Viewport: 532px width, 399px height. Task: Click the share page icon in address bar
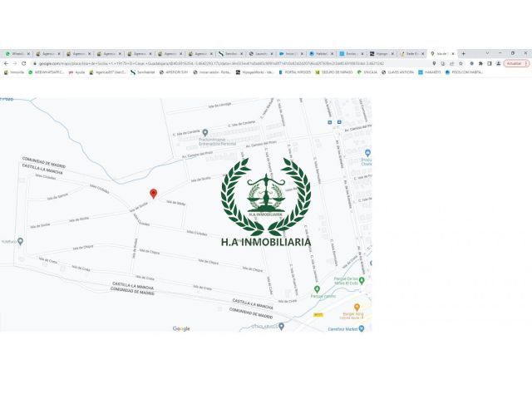451,63
